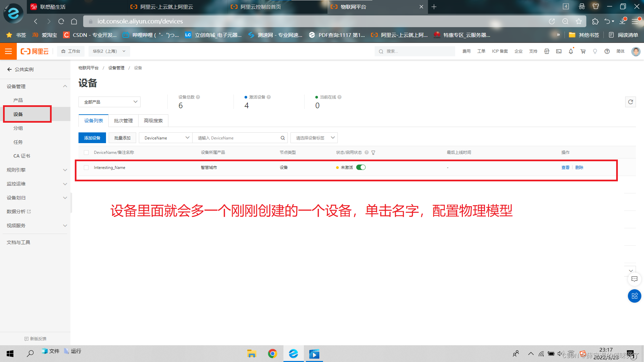Screen dimensions: 644x362
Task: Select 分组 in the sidebar
Action: (18, 128)
